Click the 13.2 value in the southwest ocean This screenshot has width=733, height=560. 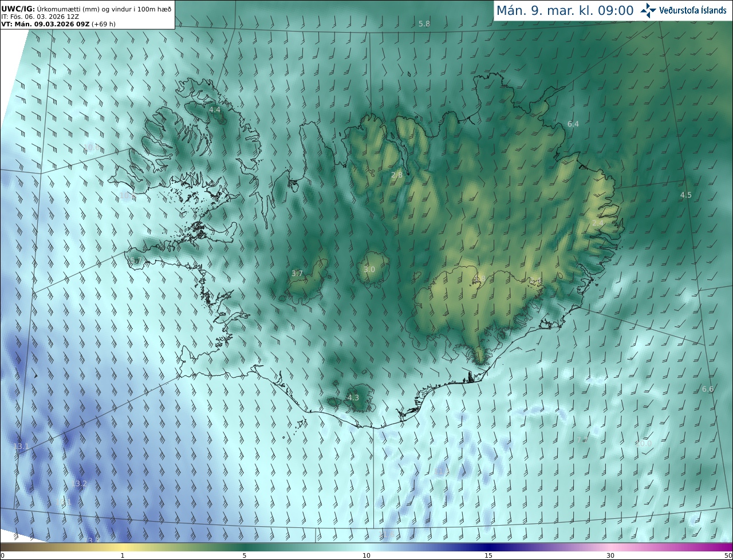tap(79, 483)
